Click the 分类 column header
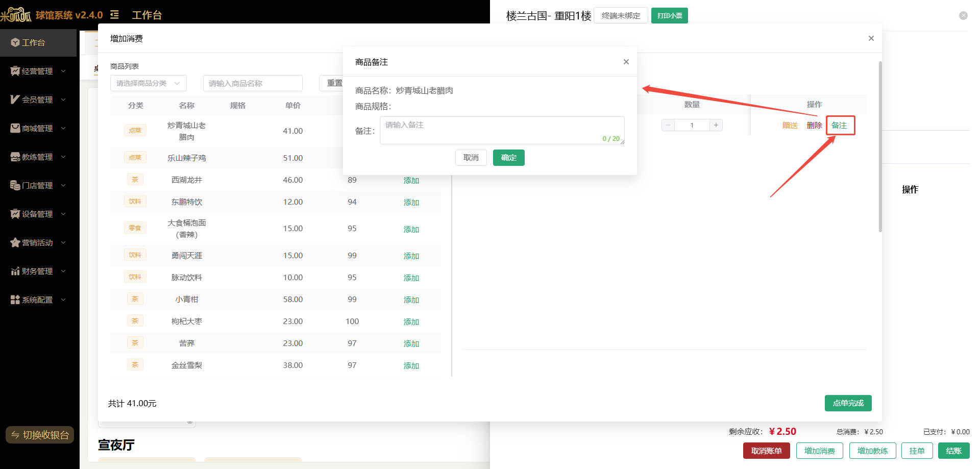 pyautogui.click(x=135, y=105)
